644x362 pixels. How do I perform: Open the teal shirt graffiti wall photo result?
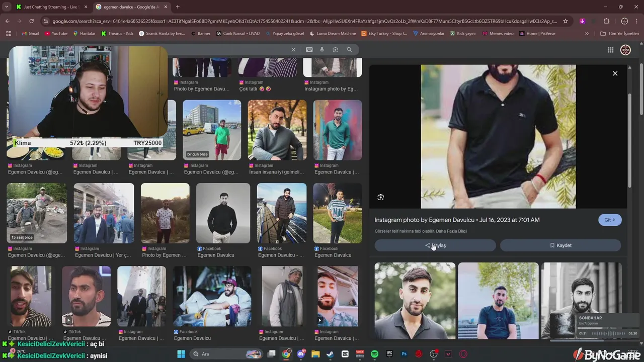click(338, 130)
